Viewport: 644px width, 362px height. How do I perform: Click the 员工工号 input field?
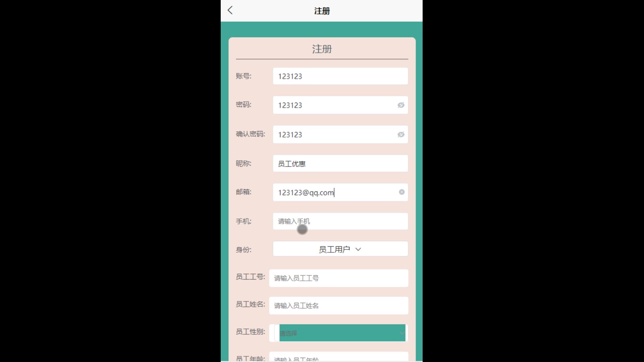(339, 278)
